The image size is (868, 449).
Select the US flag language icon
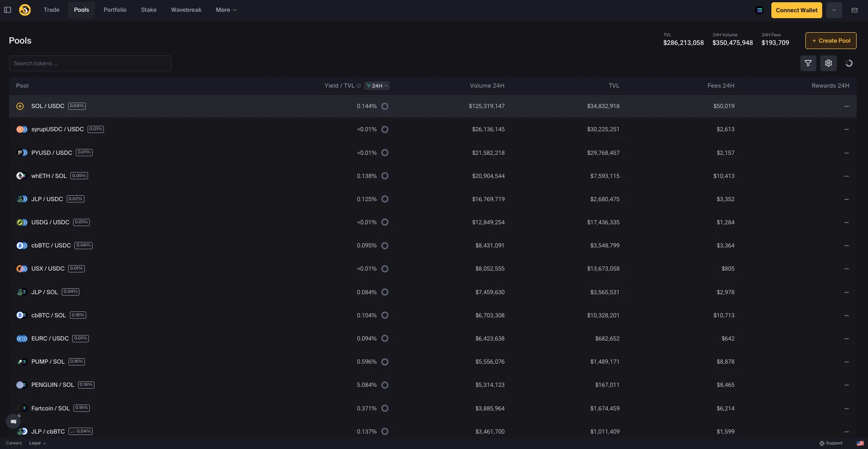tap(860, 443)
